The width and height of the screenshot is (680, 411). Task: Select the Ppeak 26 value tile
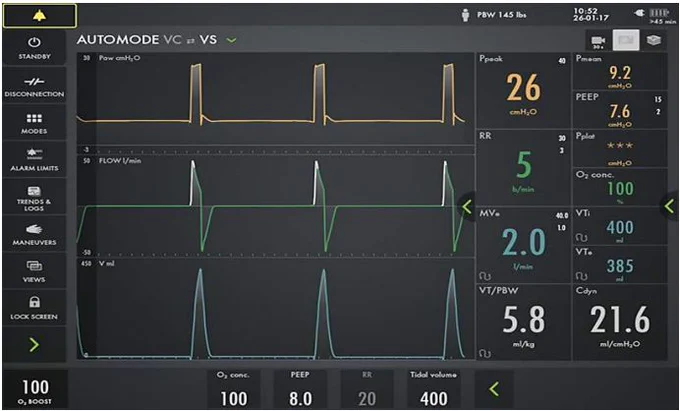(524, 90)
